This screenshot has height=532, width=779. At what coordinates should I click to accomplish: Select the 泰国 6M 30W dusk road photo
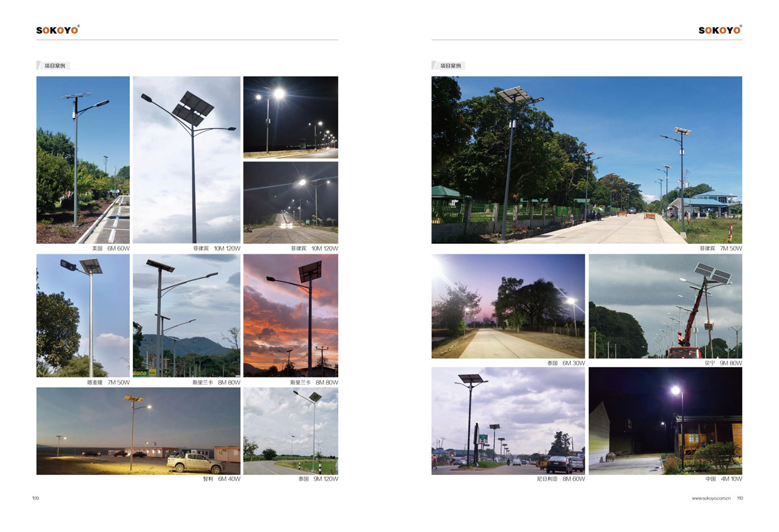point(508,306)
